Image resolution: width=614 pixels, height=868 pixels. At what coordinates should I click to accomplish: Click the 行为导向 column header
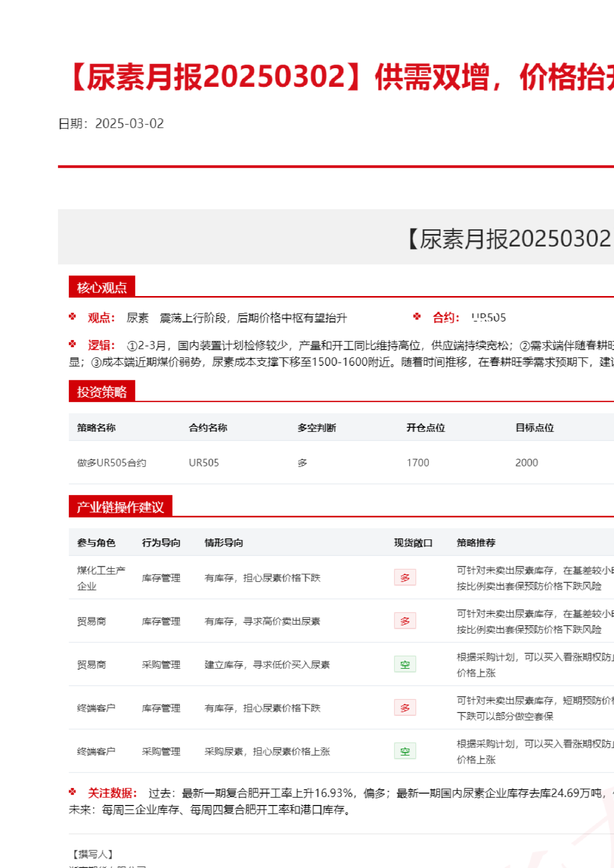click(161, 542)
